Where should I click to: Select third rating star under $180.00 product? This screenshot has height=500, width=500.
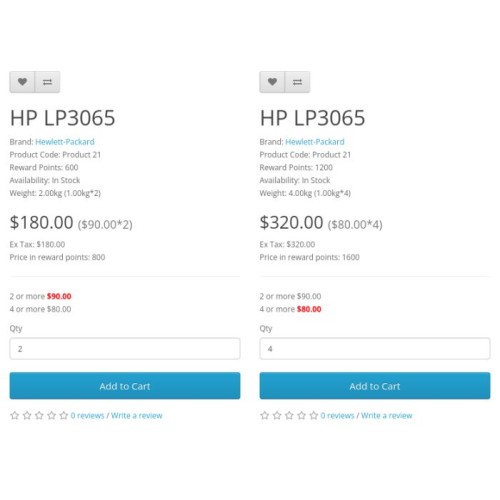click(39, 415)
